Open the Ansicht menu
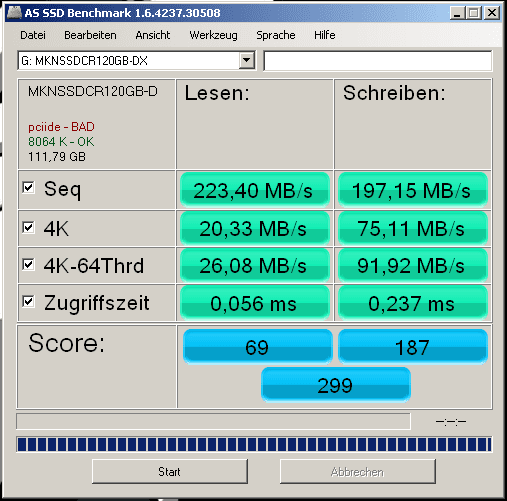 (x=153, y=35)
